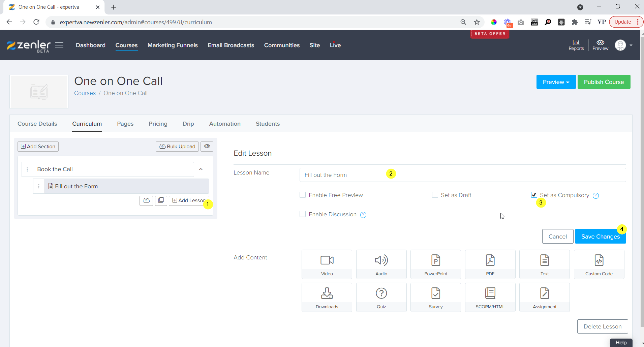Screen dimensions: 644x347
Task: Open the user profile dropdown arrow
Action: pos(631,45)
